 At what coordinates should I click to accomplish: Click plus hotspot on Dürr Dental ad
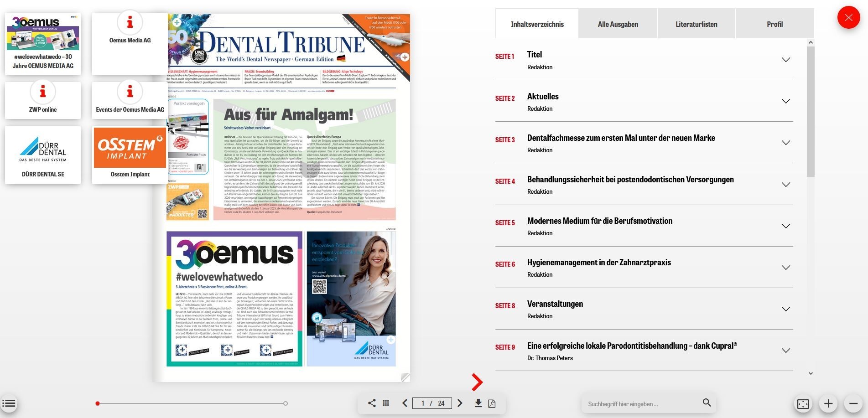click(390, 340)
